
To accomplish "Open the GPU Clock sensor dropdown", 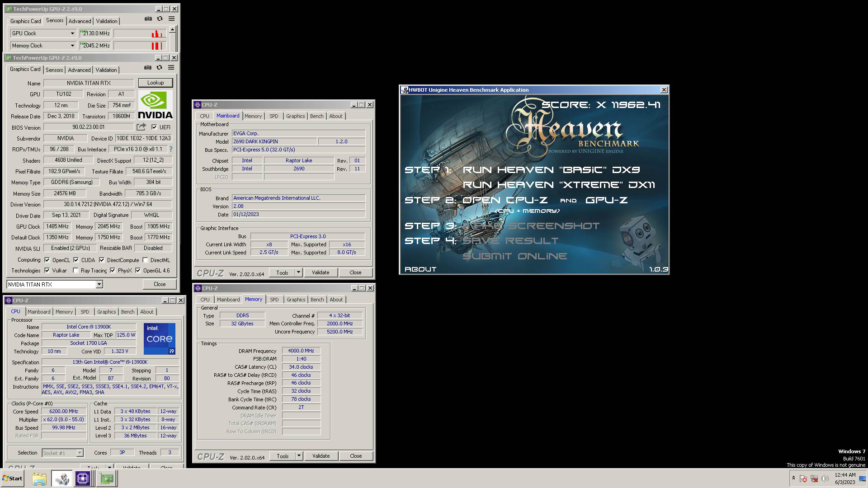I will tap(72, 33).
